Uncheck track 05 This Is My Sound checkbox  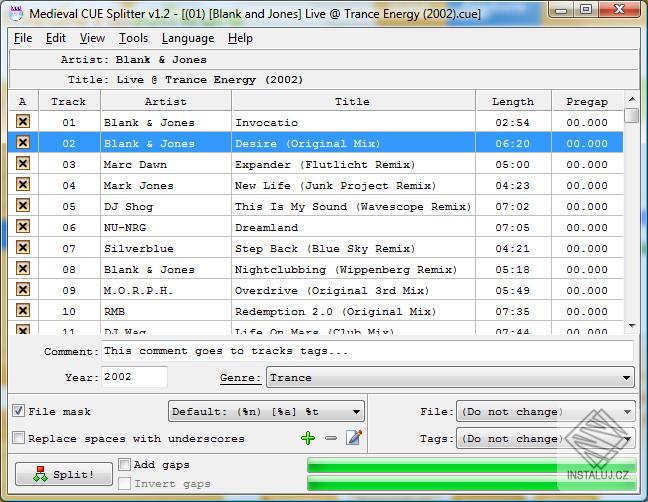tap(23, 205)
